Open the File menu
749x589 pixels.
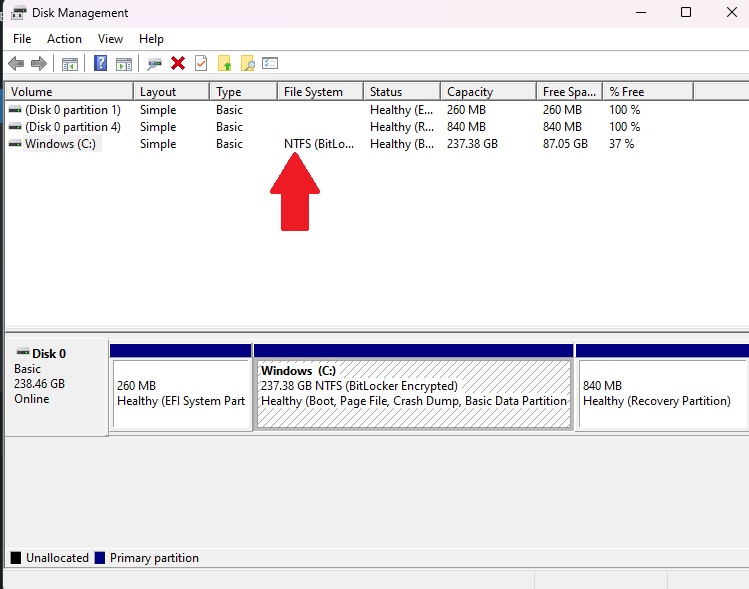(x=22, y=39)
